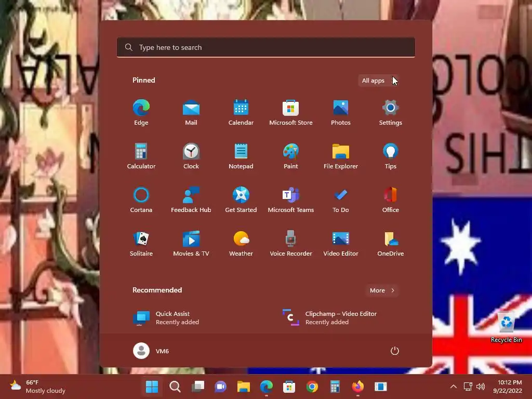Viewport: 532px width, 399px height.
Task: Open the Paint app
Action: [x=291, y=156]
